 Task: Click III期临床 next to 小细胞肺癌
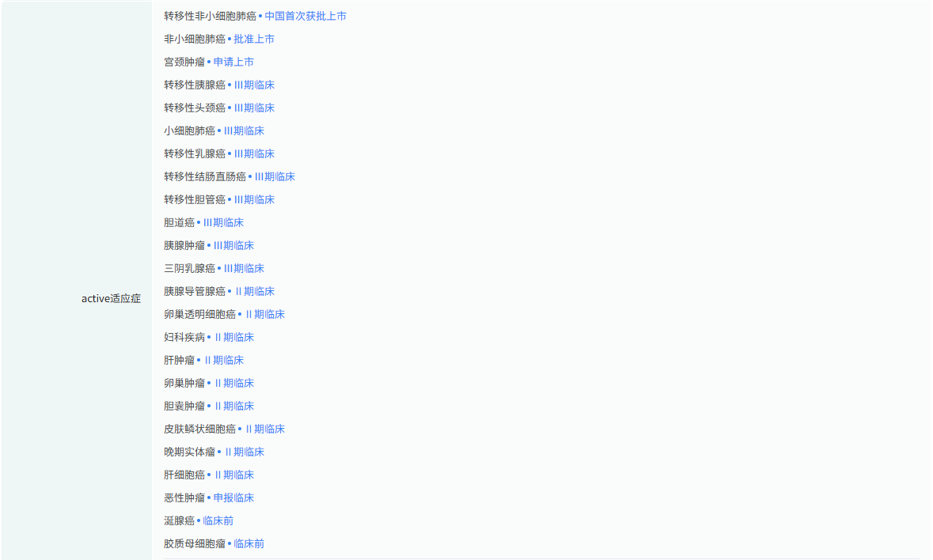pyautogui.click(x=244, y=131)
